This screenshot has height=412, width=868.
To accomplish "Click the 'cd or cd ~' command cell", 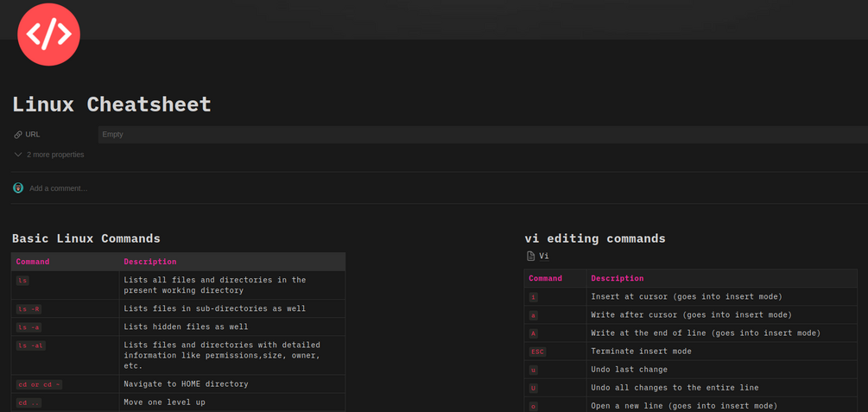I will click(x=40, y=384).
